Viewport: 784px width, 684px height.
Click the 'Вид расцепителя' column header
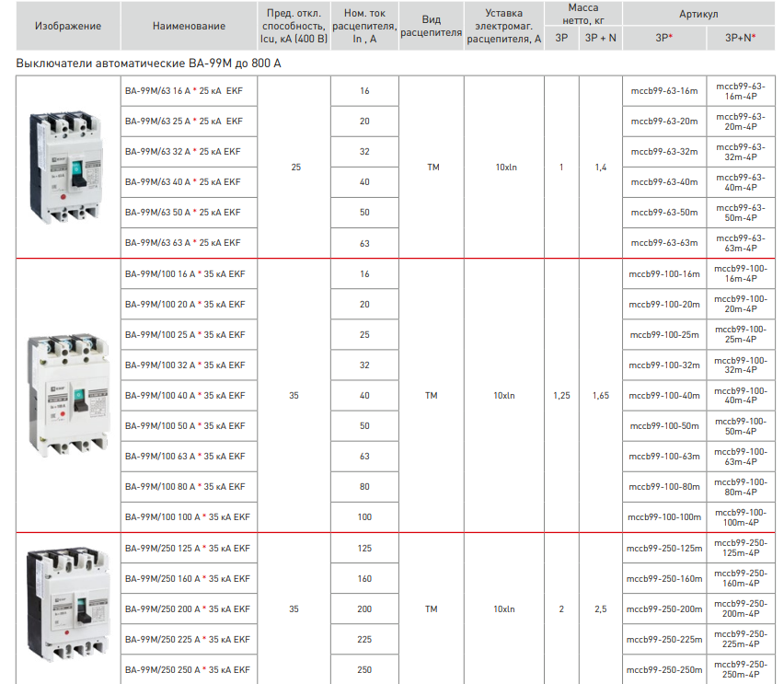coord(431,26)
